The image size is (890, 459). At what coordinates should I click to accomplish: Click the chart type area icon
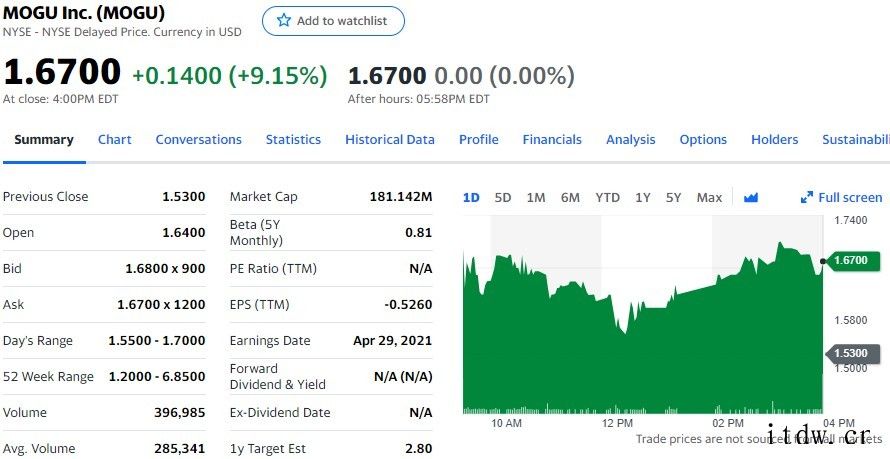(x=751, y=197)
